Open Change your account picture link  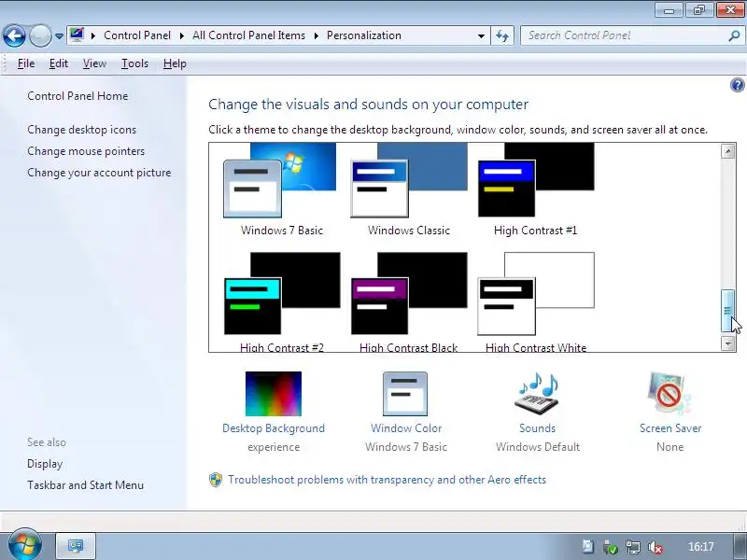pos(99,173)
